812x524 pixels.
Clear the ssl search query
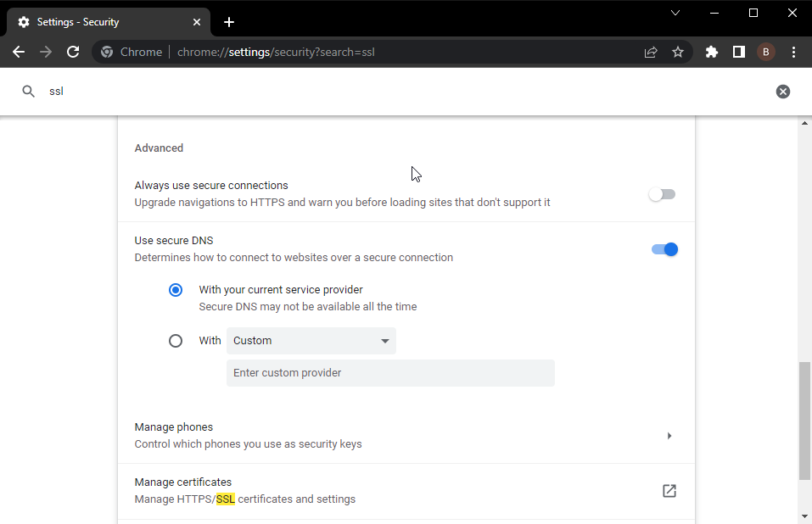783,92
